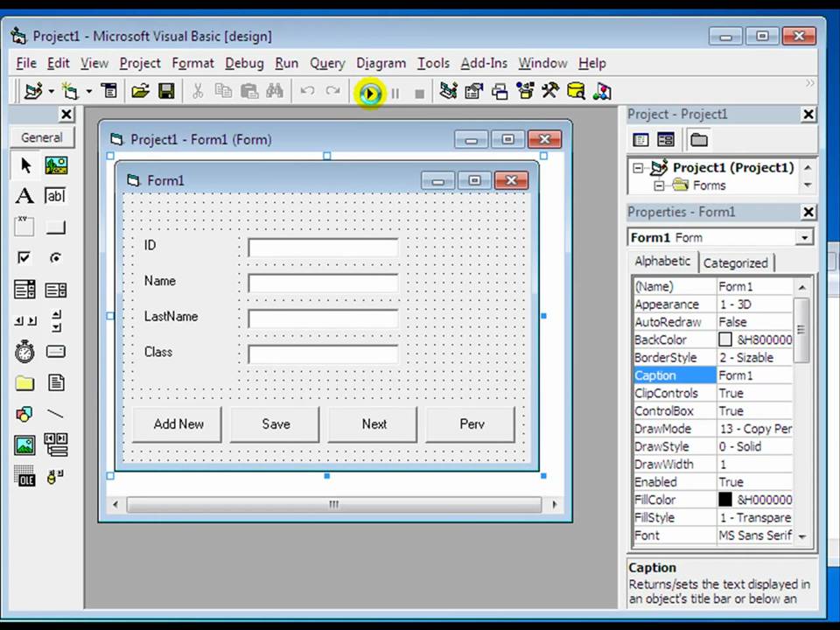Open the Menu Editor from the toolbar
This screenshot has width=840, height=630.
click(x=109, y=91)
